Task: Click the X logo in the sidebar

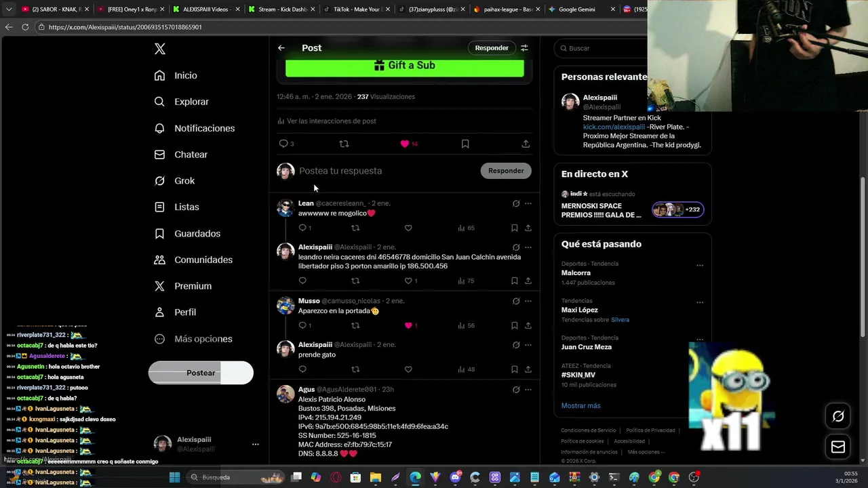Action: [160, 49]
